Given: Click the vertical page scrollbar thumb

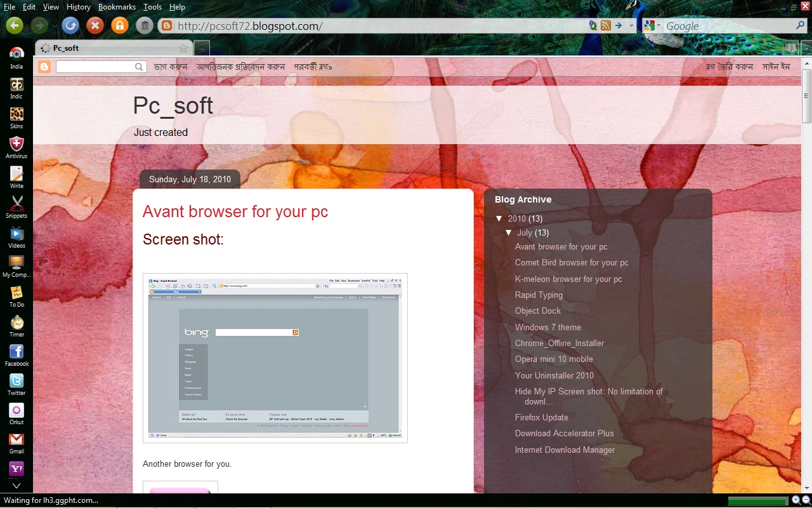Looking at the screenshot, I should [x=806, y=96].
